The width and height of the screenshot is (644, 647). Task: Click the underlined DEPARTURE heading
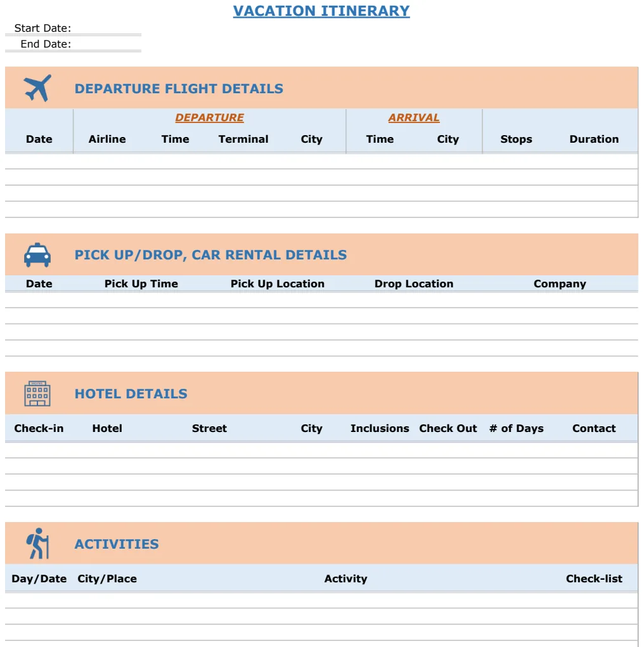(209, 117)
